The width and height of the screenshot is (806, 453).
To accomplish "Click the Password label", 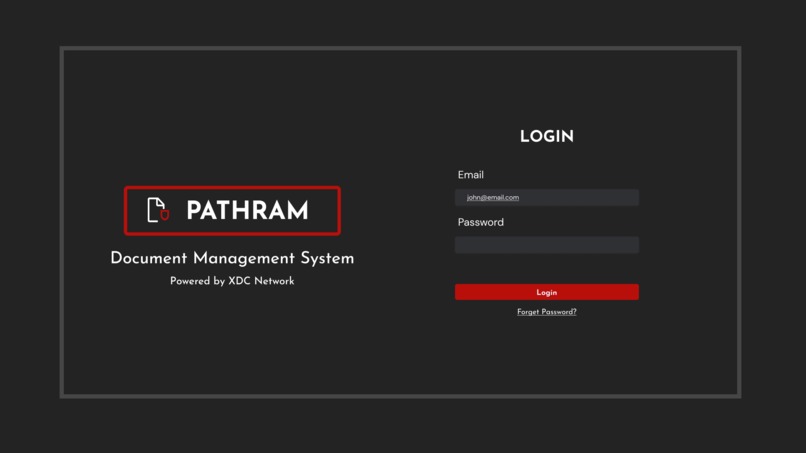I will point(481,222).
